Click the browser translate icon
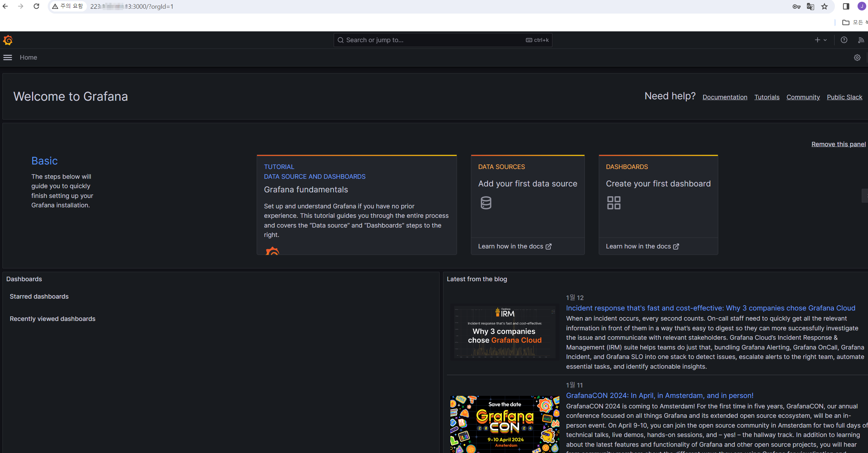The image size is (868, 453). point(810,7)
